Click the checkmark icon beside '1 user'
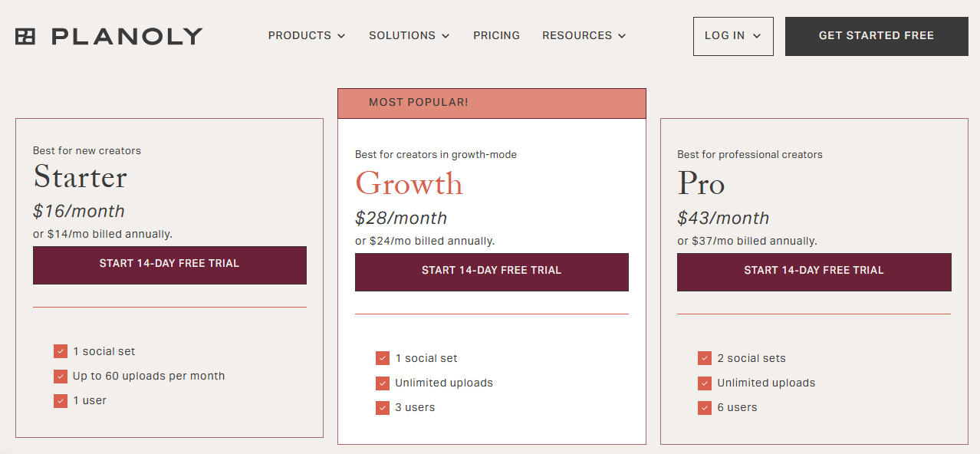Image resolution: width=980 pixels, height=454 pixels. [x=61, y=400]
